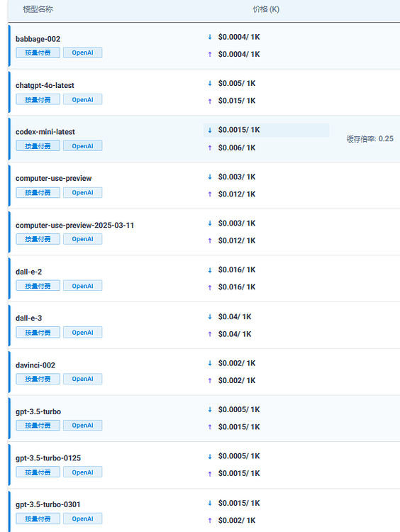Click the output arrow icon for gpt-3.5-turbo

point(210,427)
